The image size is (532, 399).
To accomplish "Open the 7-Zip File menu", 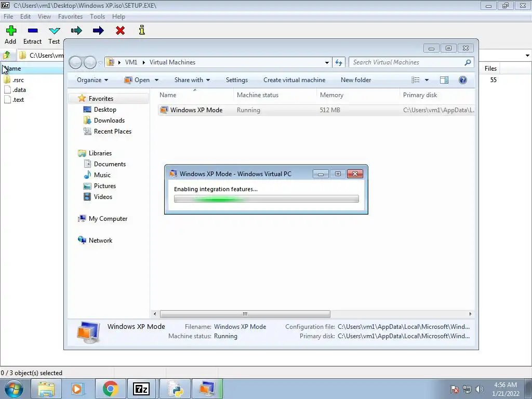I will [x=8, y=16].
